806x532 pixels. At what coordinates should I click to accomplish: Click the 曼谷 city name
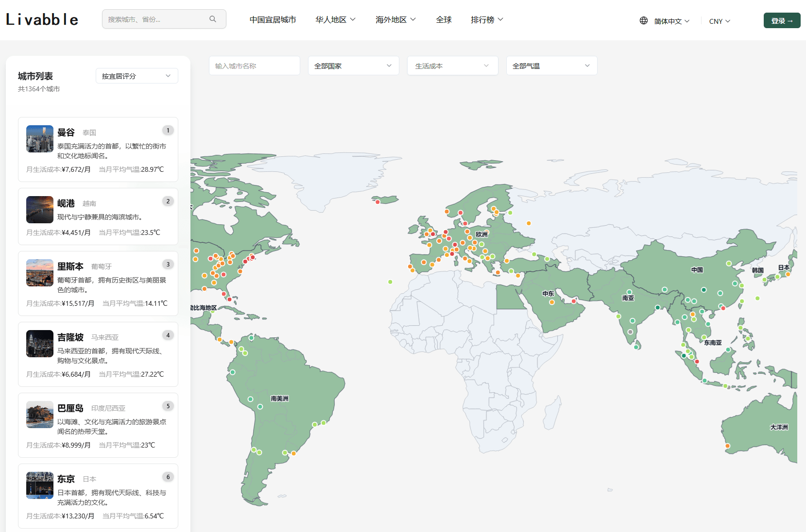point(66,133)
